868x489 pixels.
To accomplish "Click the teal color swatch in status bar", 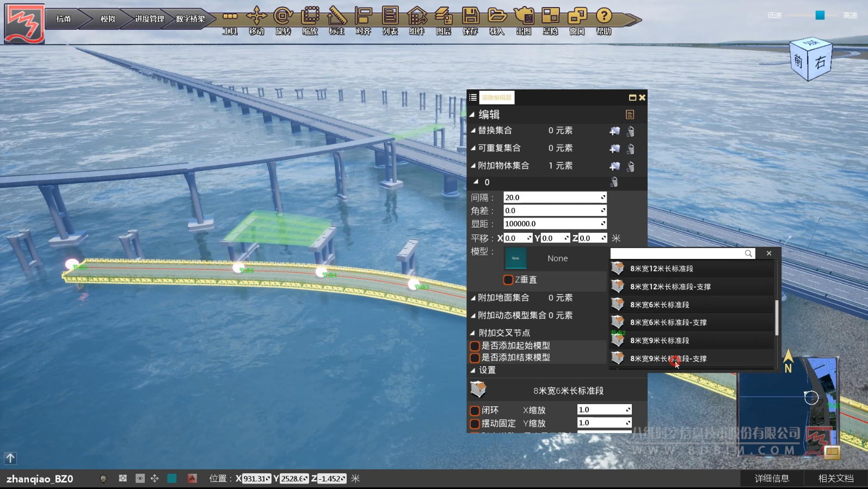I will click(172, 478).
